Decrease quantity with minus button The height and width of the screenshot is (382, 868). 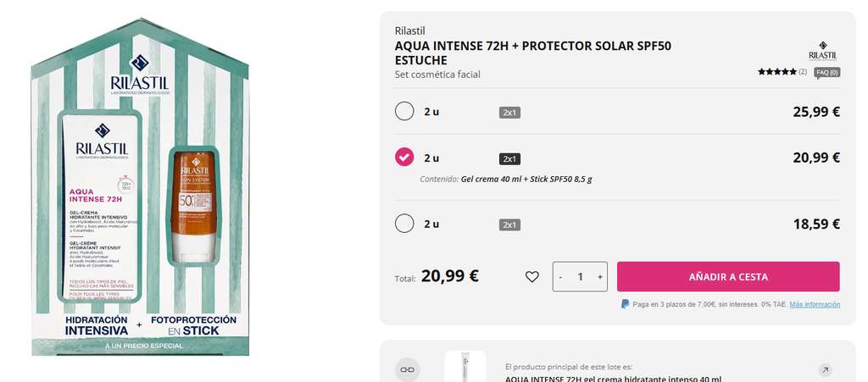click(x=561, y=277)
